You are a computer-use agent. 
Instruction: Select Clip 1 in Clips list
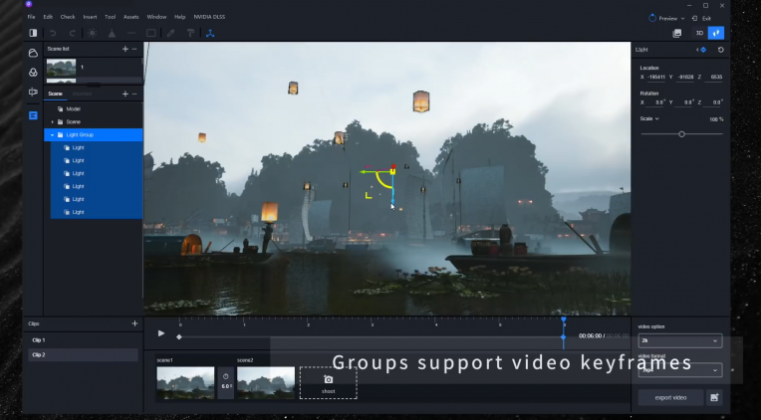(x=83, y=340)
